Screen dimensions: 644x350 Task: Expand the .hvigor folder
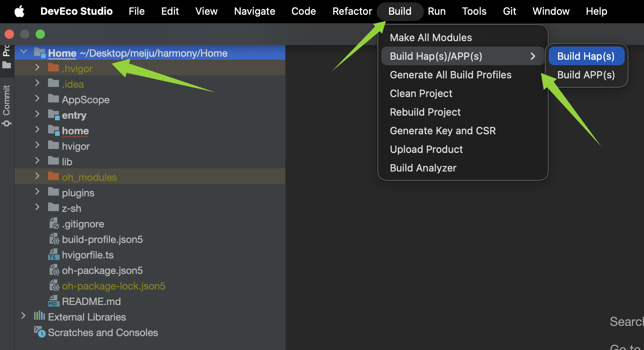point(37,67)
